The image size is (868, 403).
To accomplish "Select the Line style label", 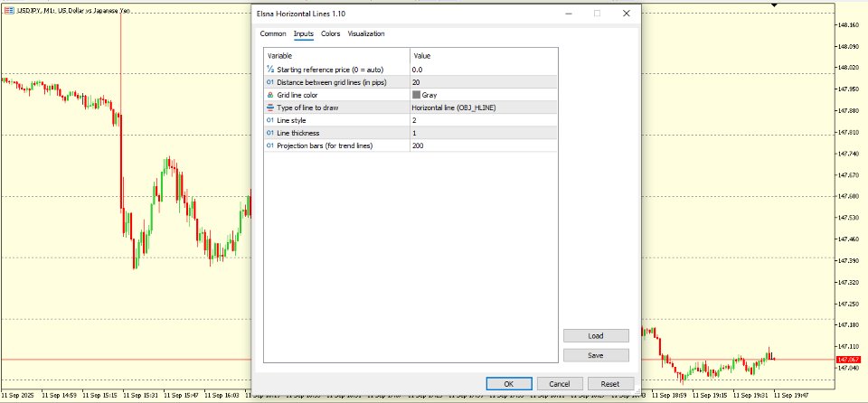I will [291, 120].
